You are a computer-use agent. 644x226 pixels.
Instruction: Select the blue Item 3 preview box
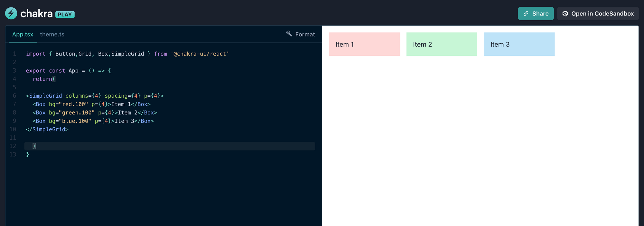(519, 44)
